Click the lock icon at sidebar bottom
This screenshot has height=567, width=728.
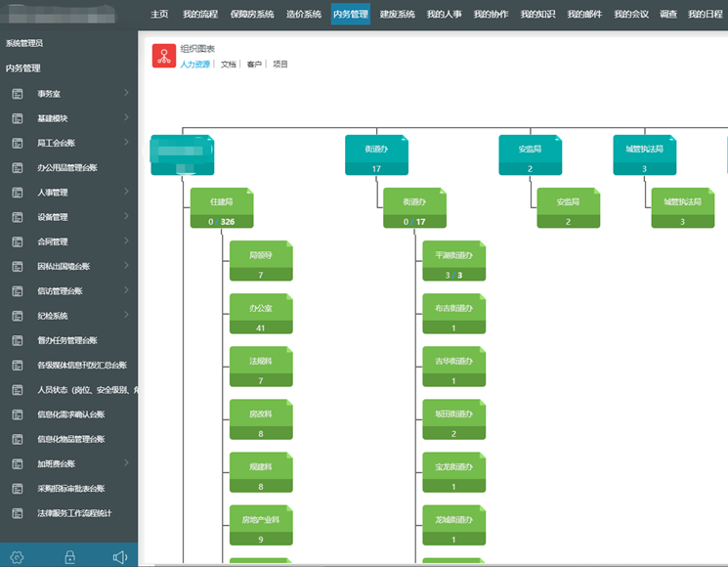point(69,557)
